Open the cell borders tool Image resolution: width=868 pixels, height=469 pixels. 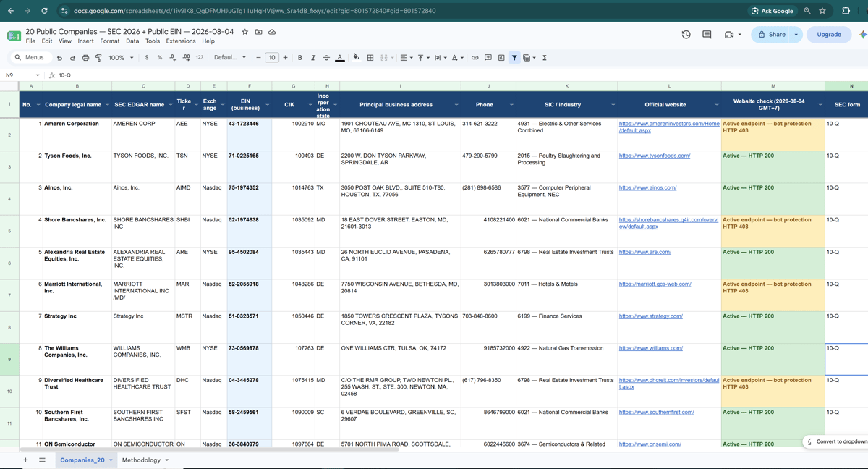pos(370,58)
